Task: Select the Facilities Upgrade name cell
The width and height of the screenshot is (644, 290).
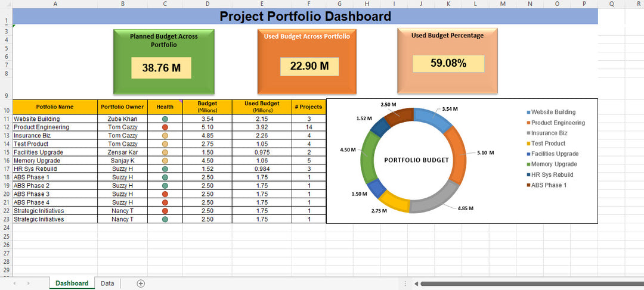Action: (55, 152)
